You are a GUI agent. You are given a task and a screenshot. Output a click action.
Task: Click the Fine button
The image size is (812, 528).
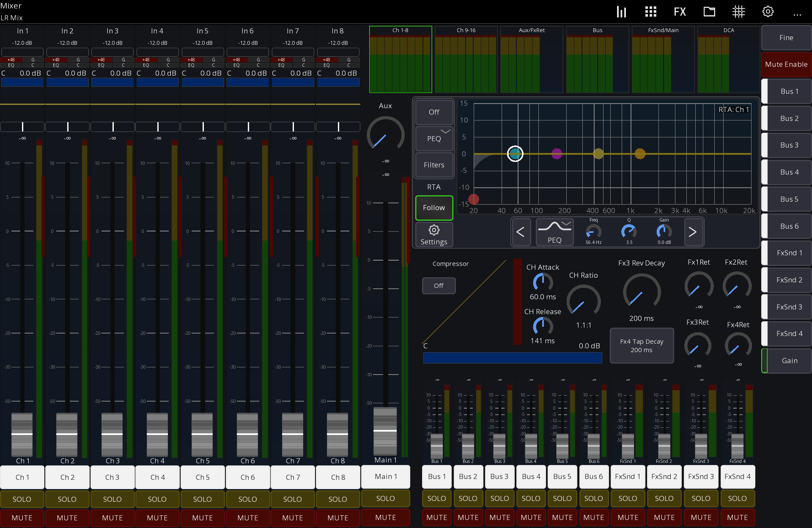click(786, 38)
